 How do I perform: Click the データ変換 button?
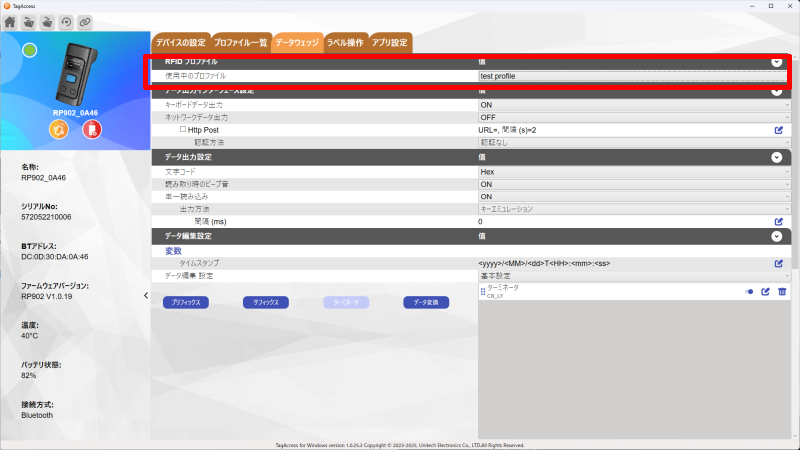pos(425,301)
